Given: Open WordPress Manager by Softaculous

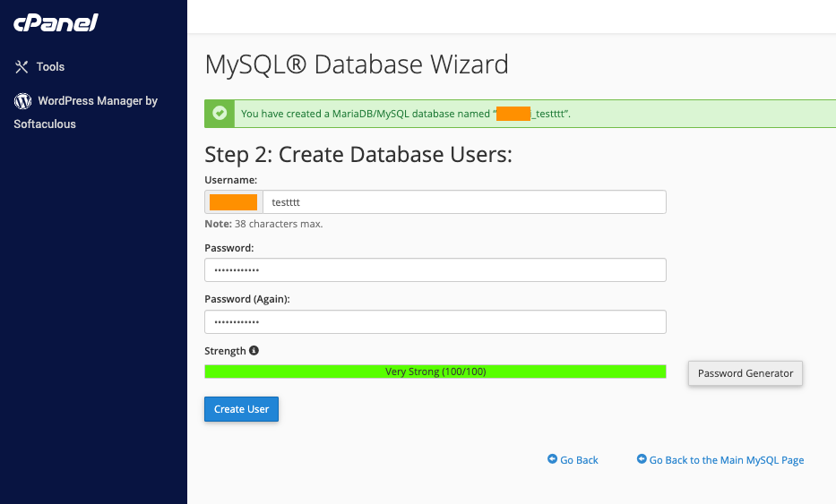Looking at the screenshot, I should pyautogui.click(x=86, y=112).
